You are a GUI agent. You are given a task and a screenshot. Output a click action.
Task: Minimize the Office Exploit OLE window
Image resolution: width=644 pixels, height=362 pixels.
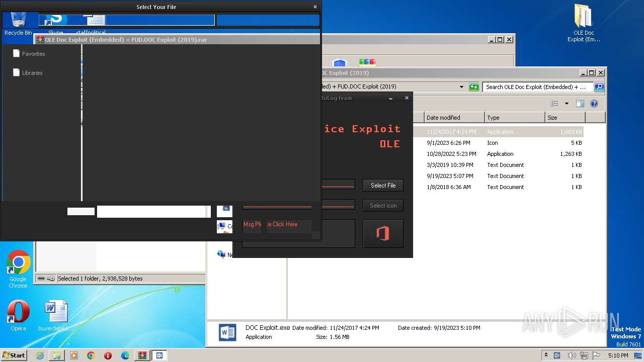point(390,99)
